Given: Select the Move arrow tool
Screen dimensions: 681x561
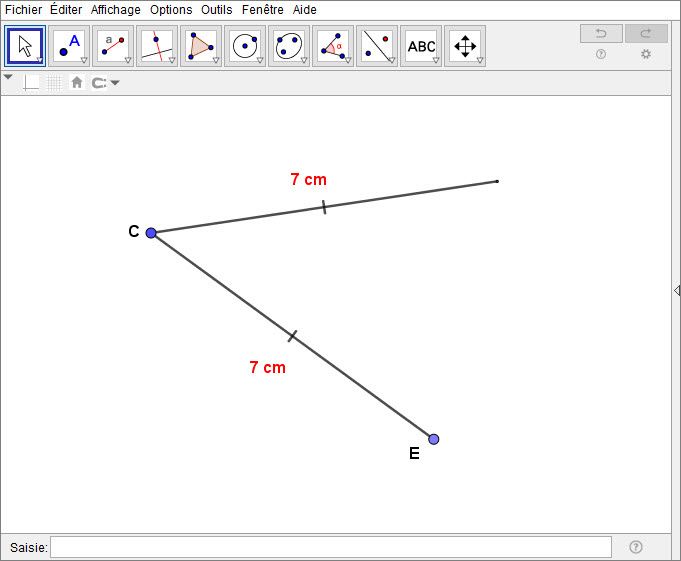Looking at the screenshot, I should [x=25, y=46].
